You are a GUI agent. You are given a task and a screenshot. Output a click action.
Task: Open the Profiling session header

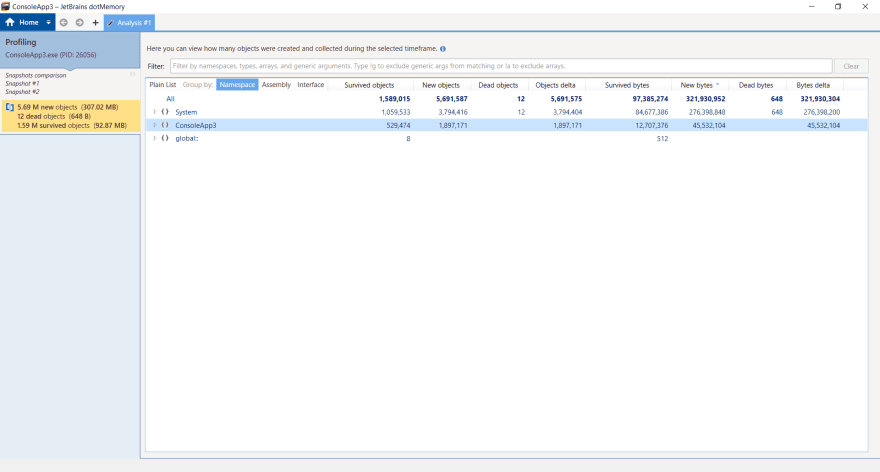70,49
